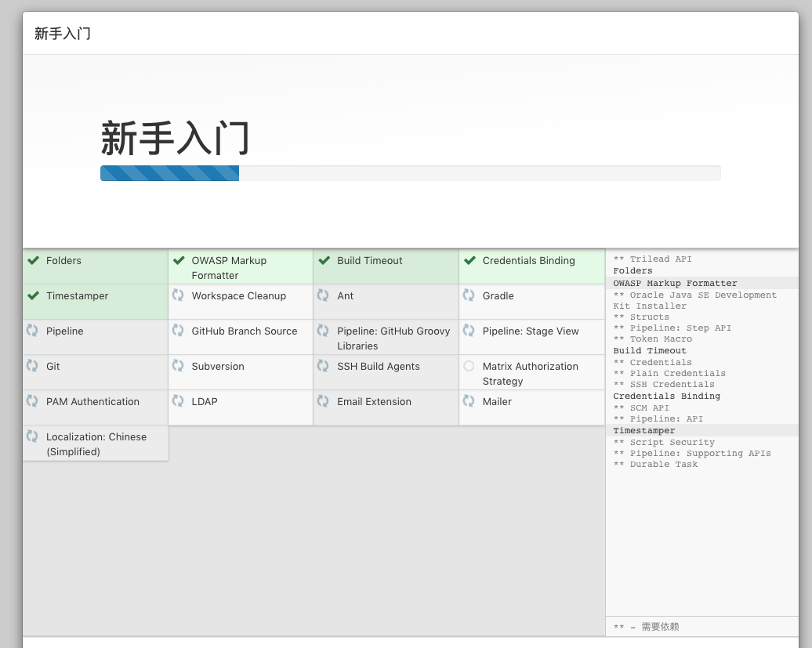Click the loading icon beside Mailer
The height and width of the screenshot is (648, 812).
coord(469,401)
